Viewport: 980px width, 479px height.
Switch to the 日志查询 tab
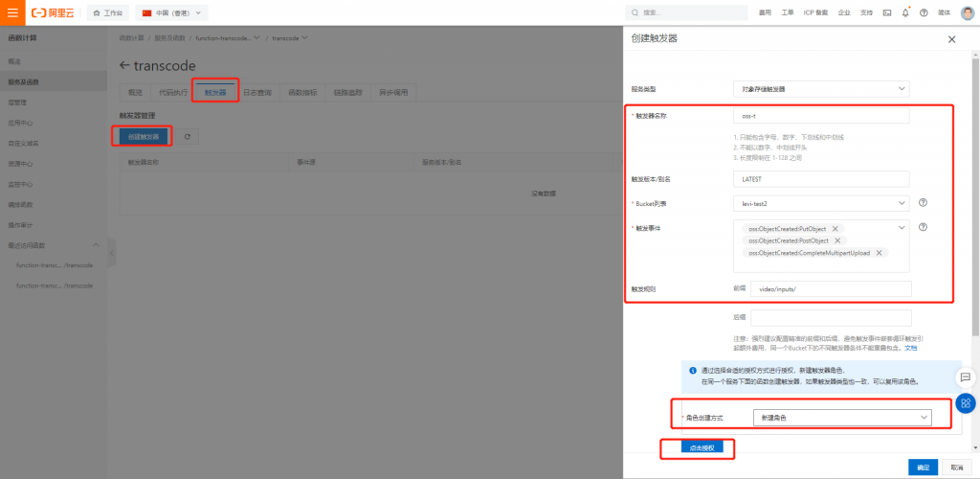pyautogui.click(x=256, y=93)
